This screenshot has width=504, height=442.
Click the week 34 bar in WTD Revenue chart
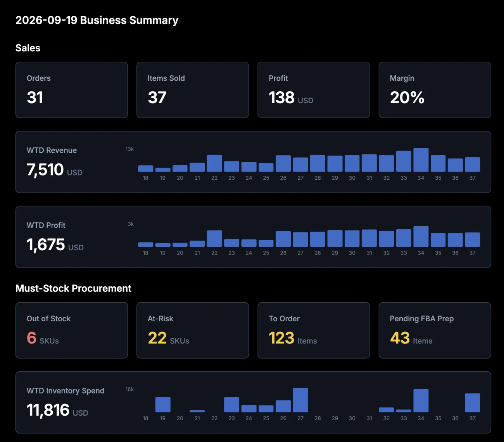(421, 159)
